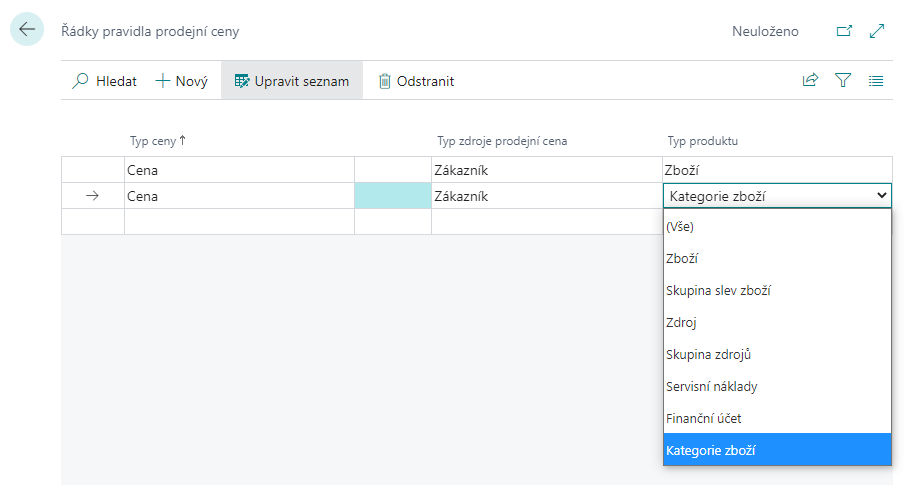Select Zdroj from product type list
Screen dimensions: 904x485
coord(681,323)
